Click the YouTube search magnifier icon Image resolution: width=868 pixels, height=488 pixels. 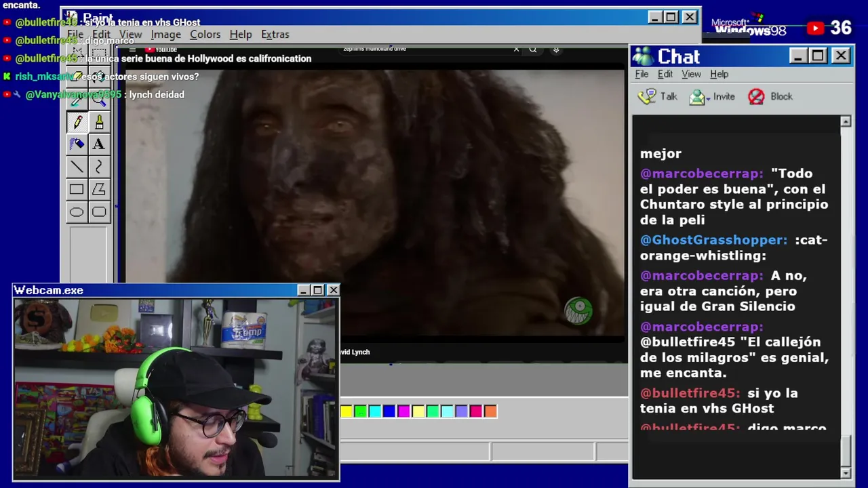[533, 49]
